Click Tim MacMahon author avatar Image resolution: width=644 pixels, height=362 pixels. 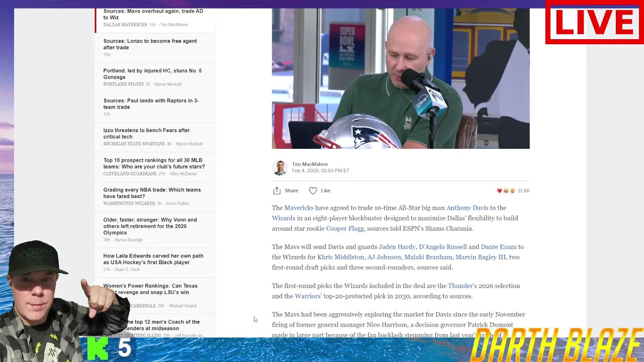click(280, 167)
